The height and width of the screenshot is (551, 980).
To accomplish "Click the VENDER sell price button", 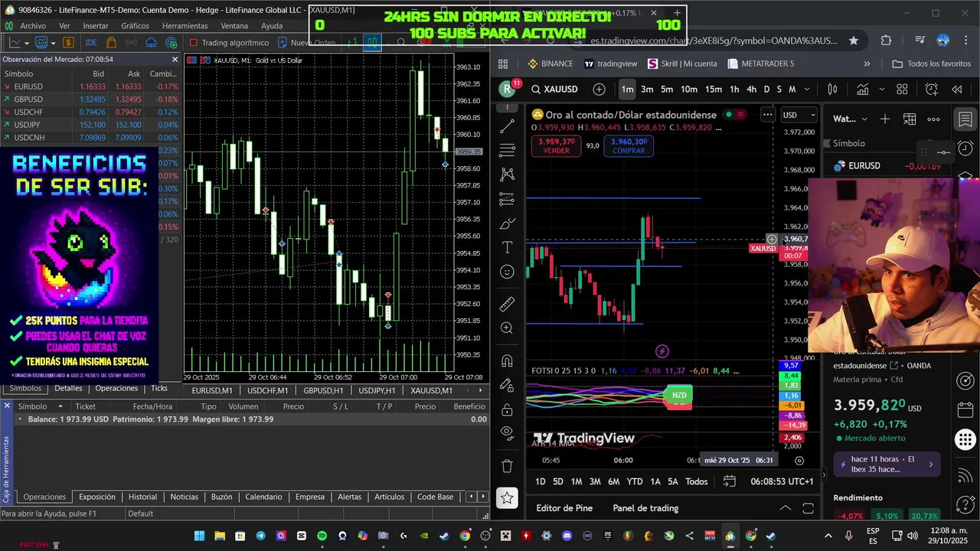I will click(556, 146).
